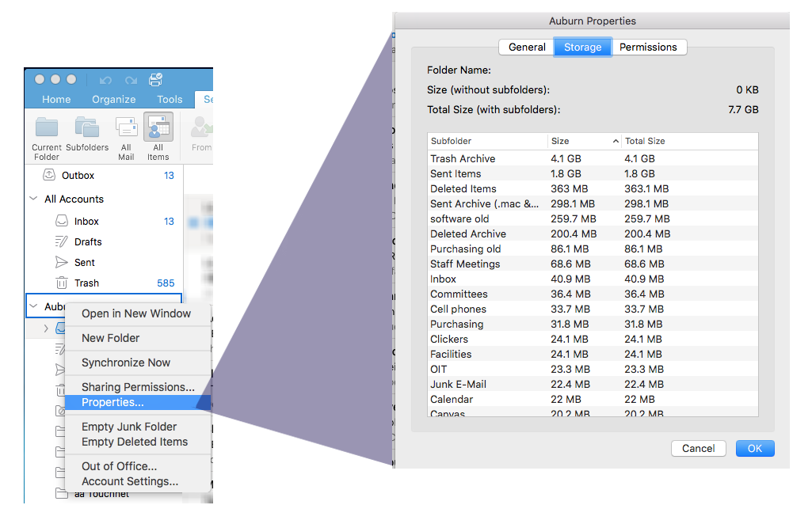Click the Sent folder icon

[x=61, y=262]
